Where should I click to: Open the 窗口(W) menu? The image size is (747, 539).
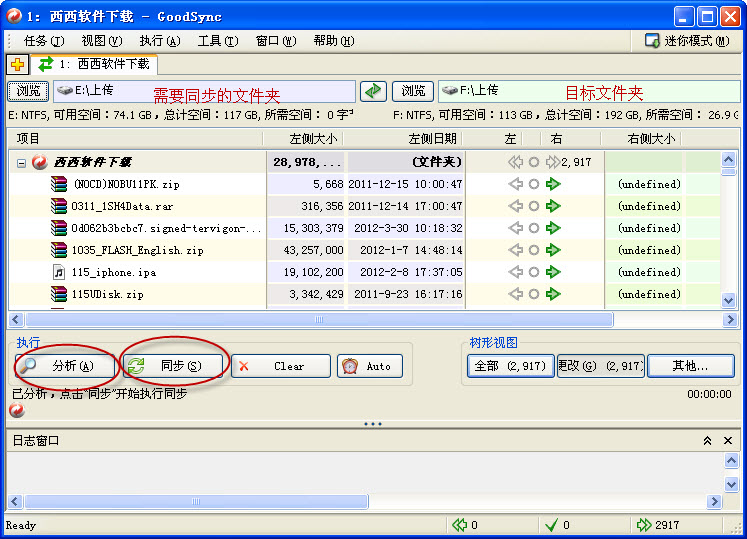(x=276, y=41)
